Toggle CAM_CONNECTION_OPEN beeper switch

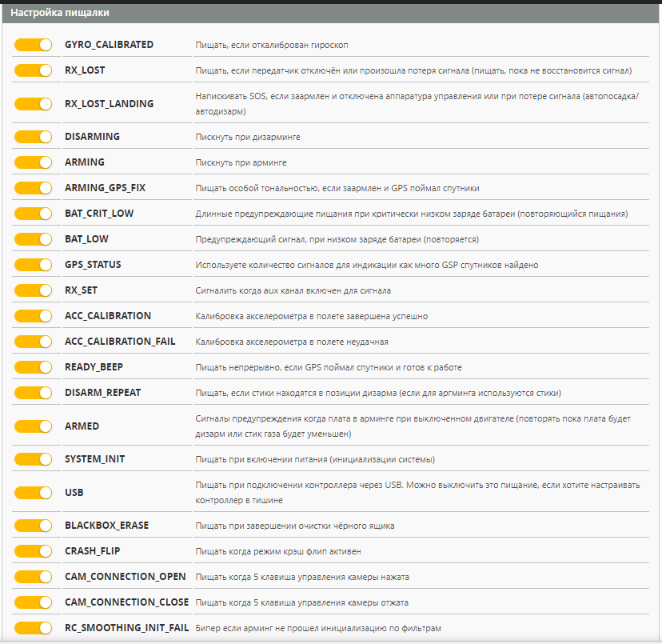33,577
